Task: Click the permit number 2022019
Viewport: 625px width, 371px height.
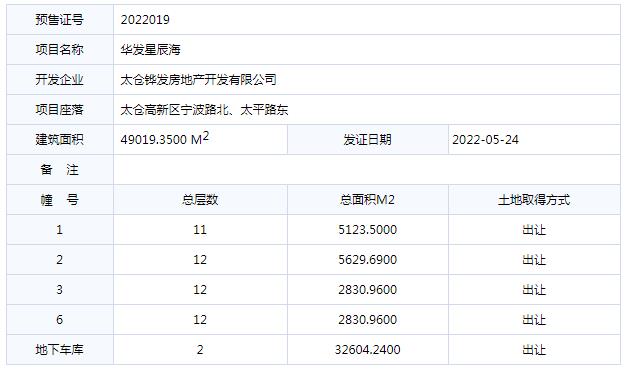Action: pyautogui.click(x=145, y=20)
